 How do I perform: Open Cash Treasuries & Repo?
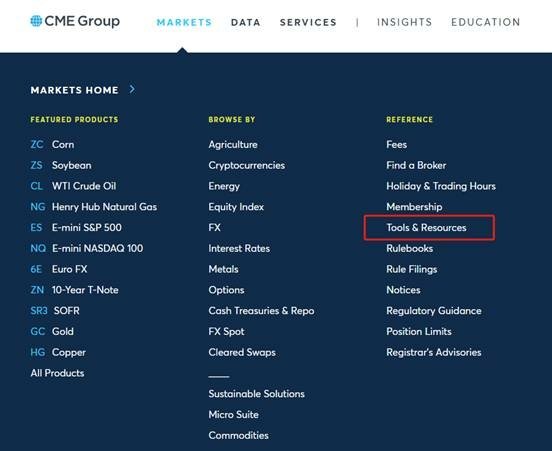pyautogui.click(x=261, y=311)
